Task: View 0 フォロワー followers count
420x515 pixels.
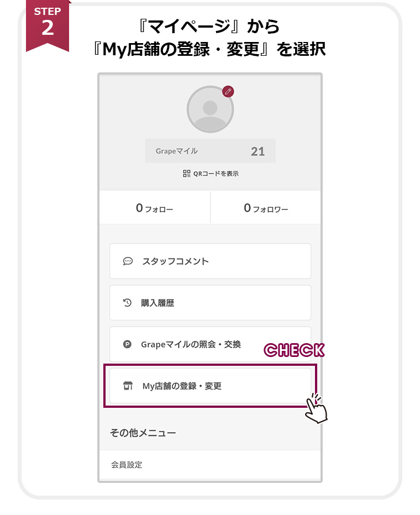Action: point(266,208)
